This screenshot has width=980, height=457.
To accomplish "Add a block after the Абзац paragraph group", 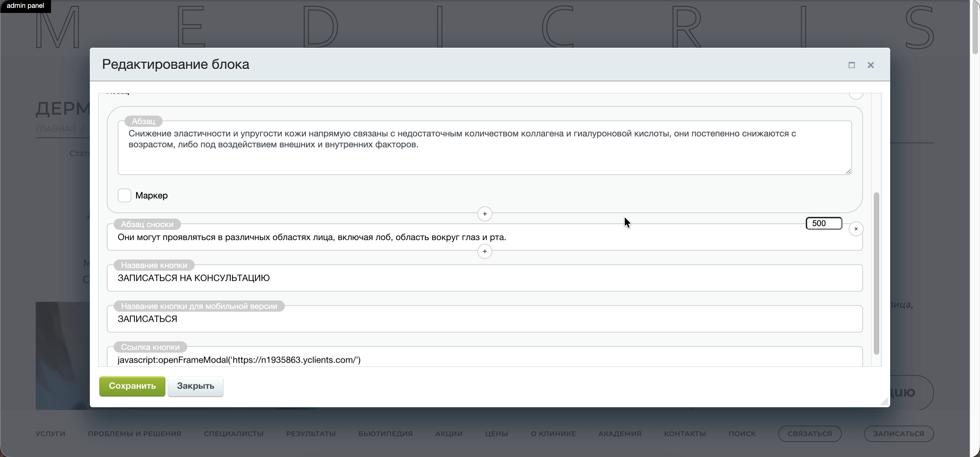I will (485, 214).
